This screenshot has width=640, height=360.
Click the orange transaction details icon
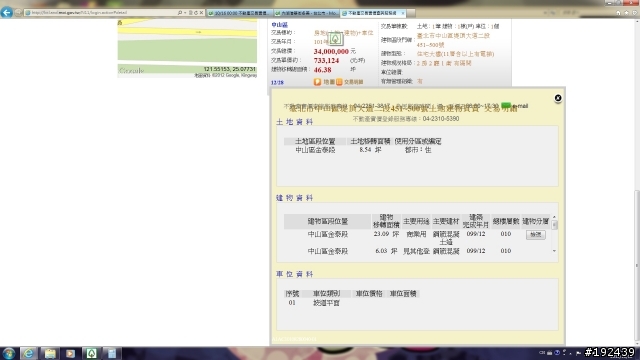(339, 82)
